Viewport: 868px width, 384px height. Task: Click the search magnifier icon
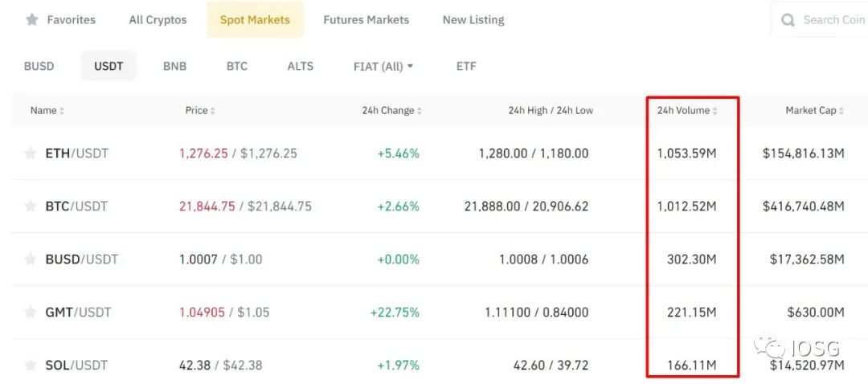(788, 20)
